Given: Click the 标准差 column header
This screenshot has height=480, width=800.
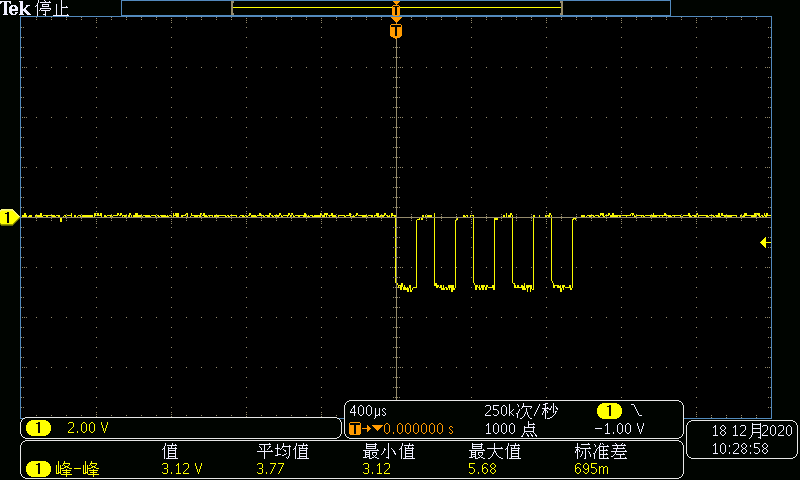Looking at the screenshot, I should point(601,451).
